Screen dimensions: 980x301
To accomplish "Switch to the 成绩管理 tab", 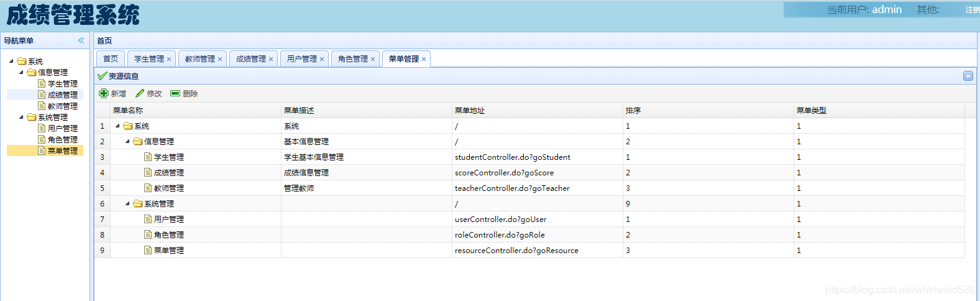I will click(x=250, y=58).
